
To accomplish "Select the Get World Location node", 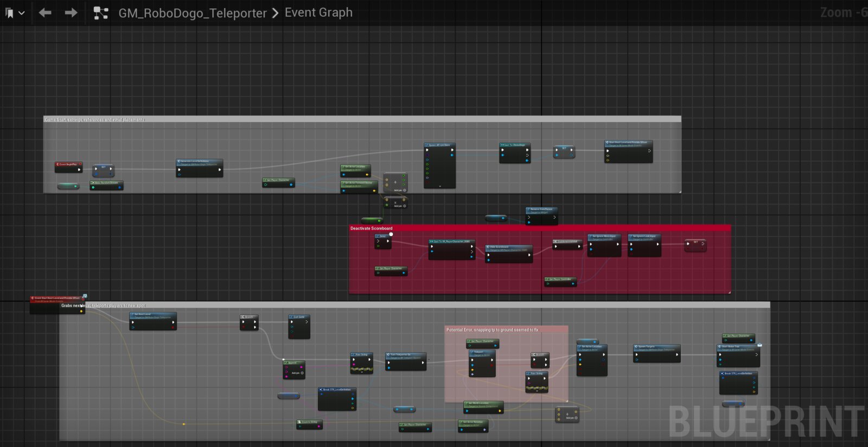I will point(483,407).
